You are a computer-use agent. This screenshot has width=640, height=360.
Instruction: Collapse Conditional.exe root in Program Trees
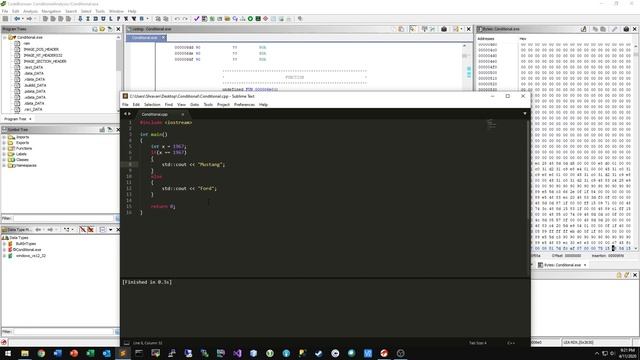click(x=5, y=37)
